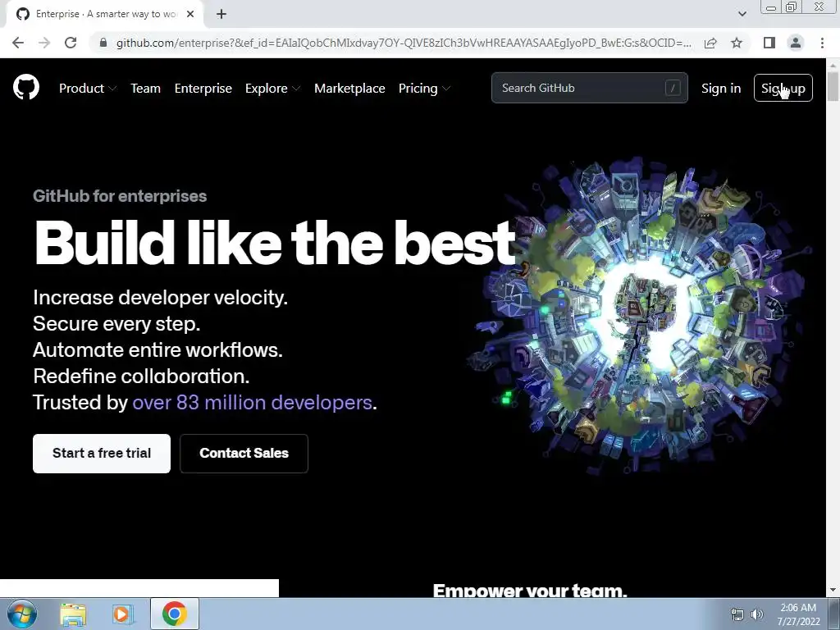Expand the Pricing dropdown menu

[424, 89]
